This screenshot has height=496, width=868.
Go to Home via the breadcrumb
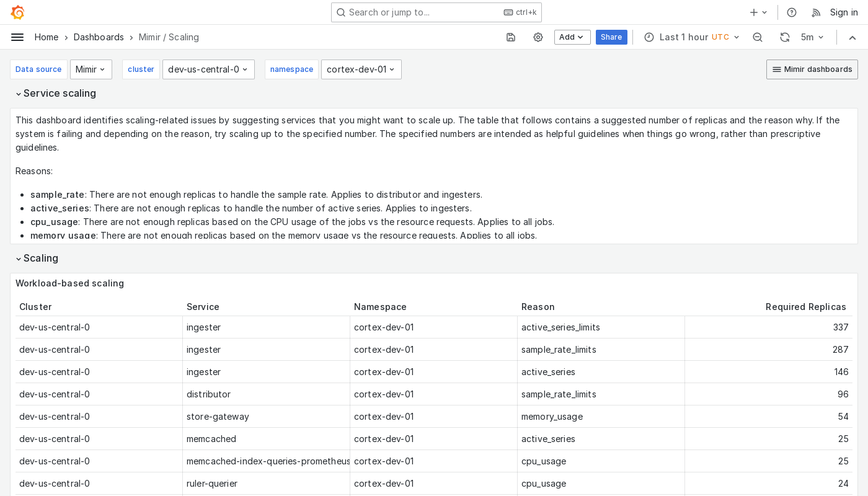(x=46, y=37)
